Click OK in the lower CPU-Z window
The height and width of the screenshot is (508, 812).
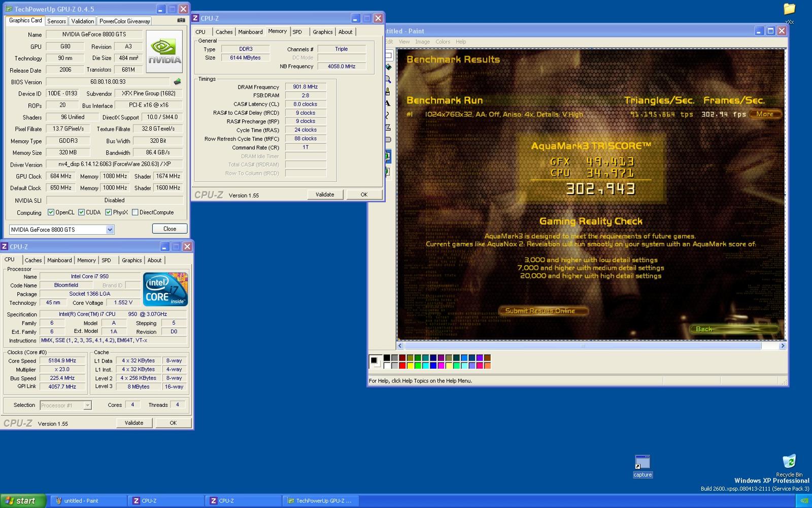click(173, 423)
